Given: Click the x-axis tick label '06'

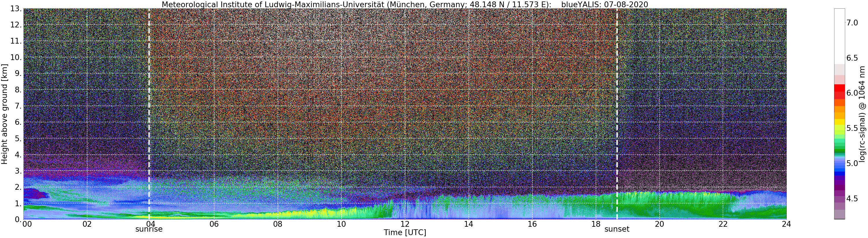Looking at the screenshot, I should pos(214,224).
